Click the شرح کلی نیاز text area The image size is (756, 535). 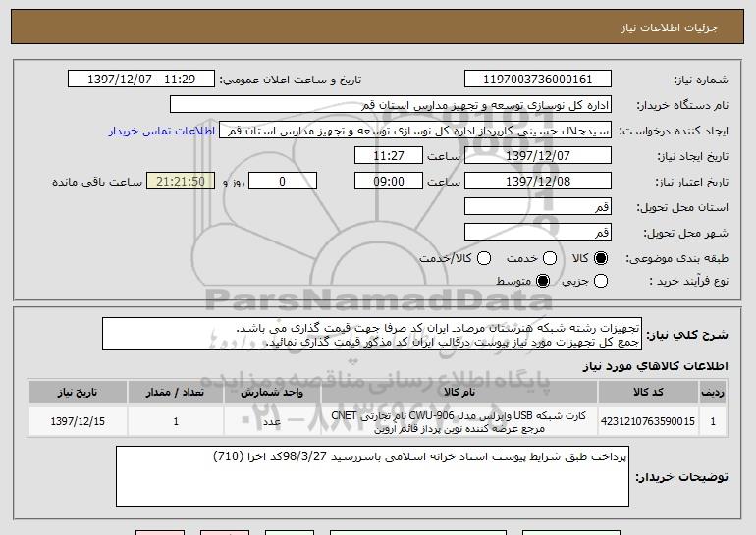[x=372, y=334]
